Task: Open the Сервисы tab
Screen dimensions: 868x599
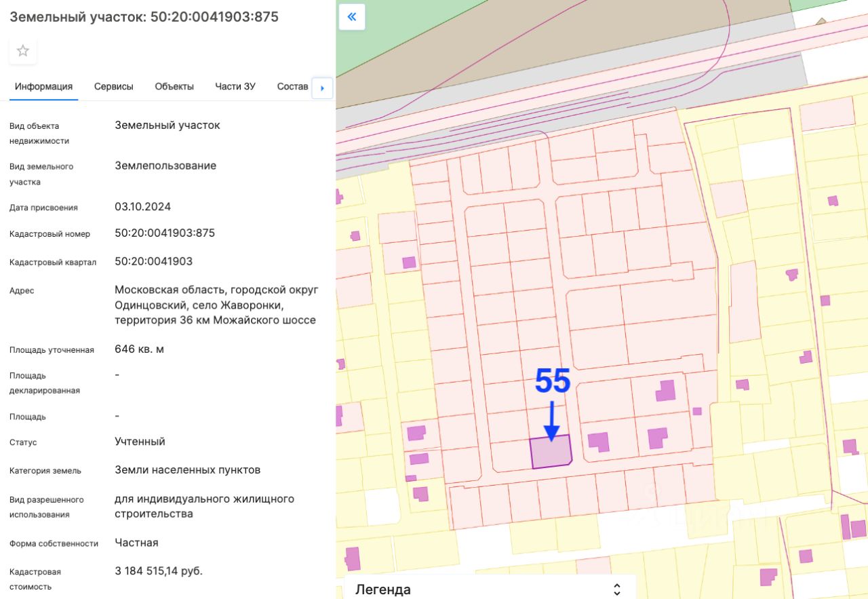Action: pyautogui.click(x=113, y=86)
